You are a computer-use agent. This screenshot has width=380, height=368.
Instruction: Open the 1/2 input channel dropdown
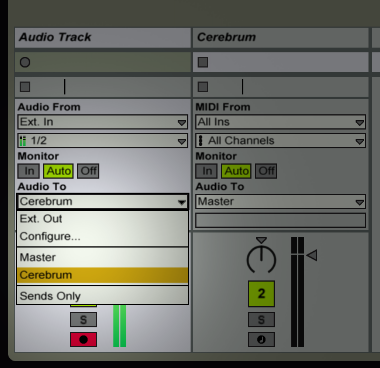[x=103, y=141]
